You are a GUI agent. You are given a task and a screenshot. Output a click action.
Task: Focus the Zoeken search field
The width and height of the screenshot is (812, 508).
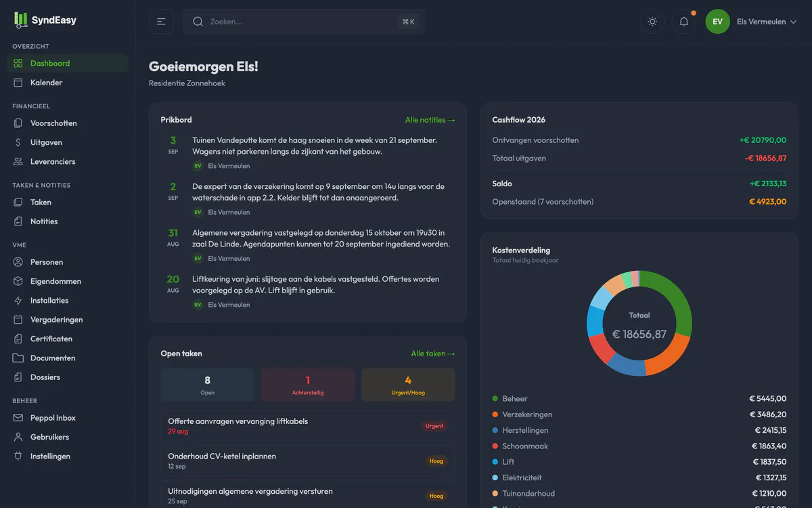[x=304, y=22]
